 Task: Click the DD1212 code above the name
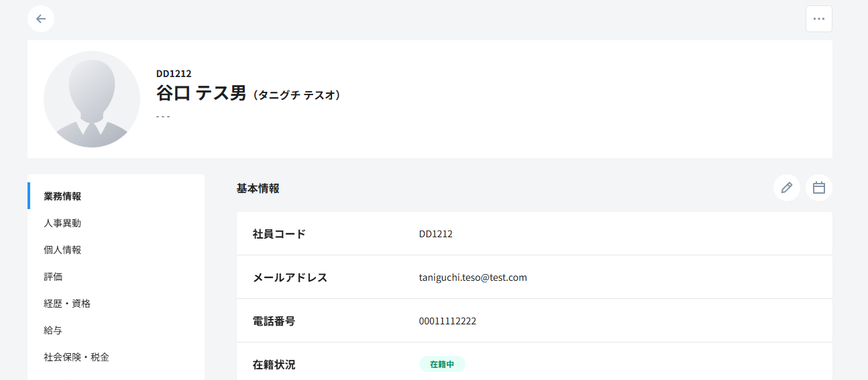[174, 74]
